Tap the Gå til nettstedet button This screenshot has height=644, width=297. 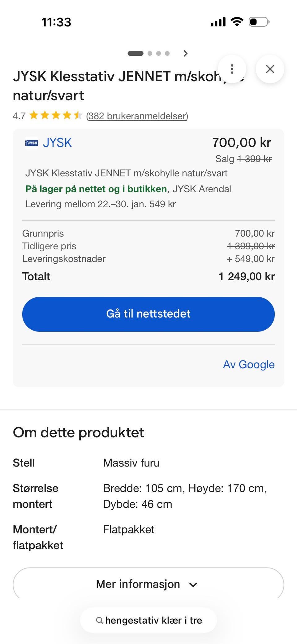[148, 314]
